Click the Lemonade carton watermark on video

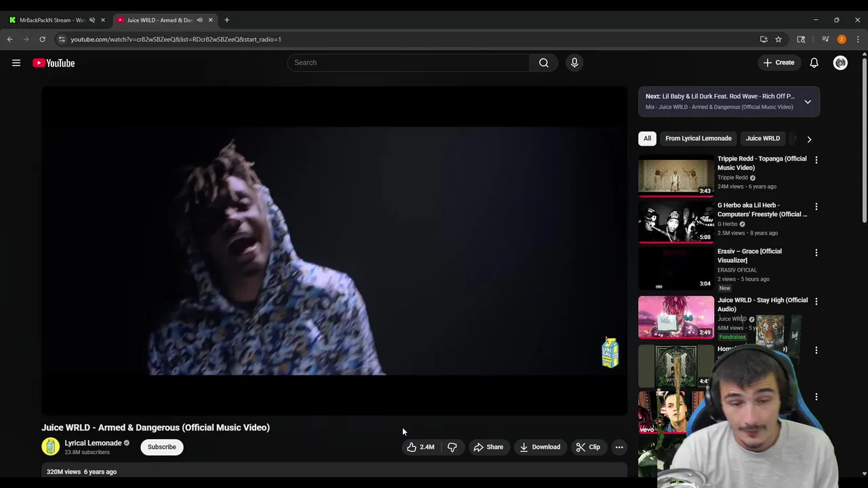(610, 352)
